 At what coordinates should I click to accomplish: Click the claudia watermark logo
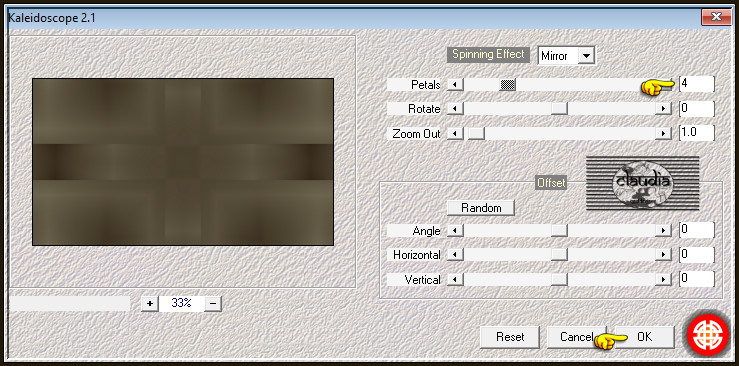tap(642, 184)
